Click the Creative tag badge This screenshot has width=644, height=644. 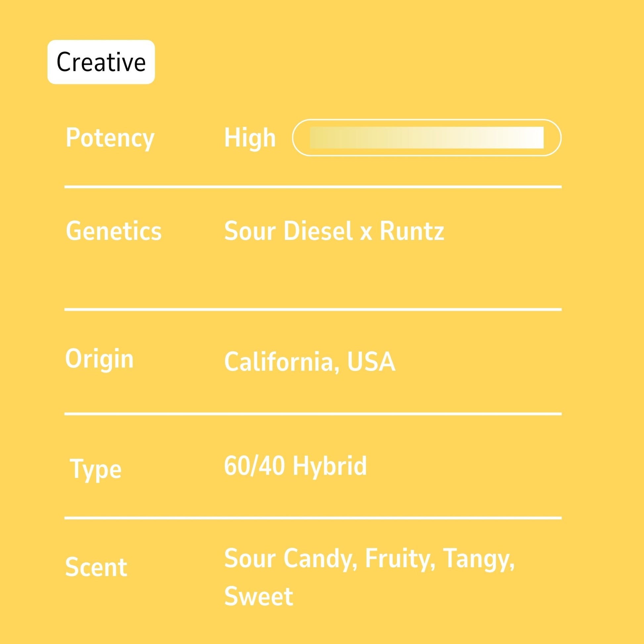click(101, 62)
